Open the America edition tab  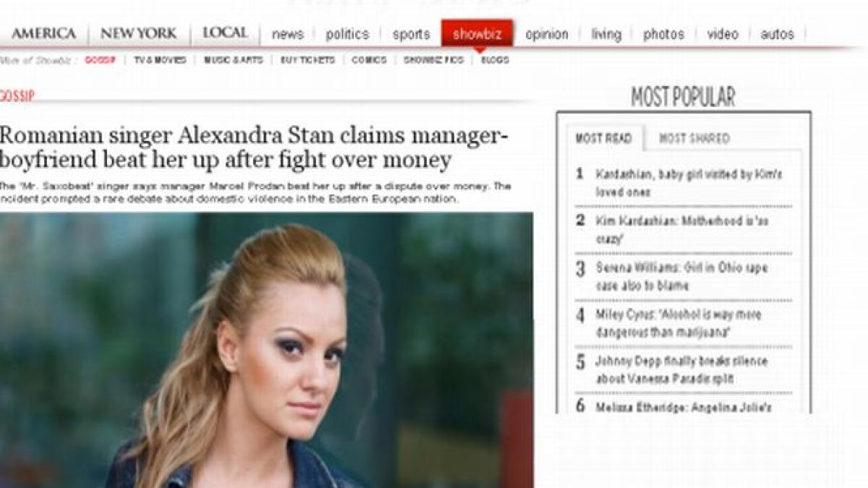click(x=44, y=33)
